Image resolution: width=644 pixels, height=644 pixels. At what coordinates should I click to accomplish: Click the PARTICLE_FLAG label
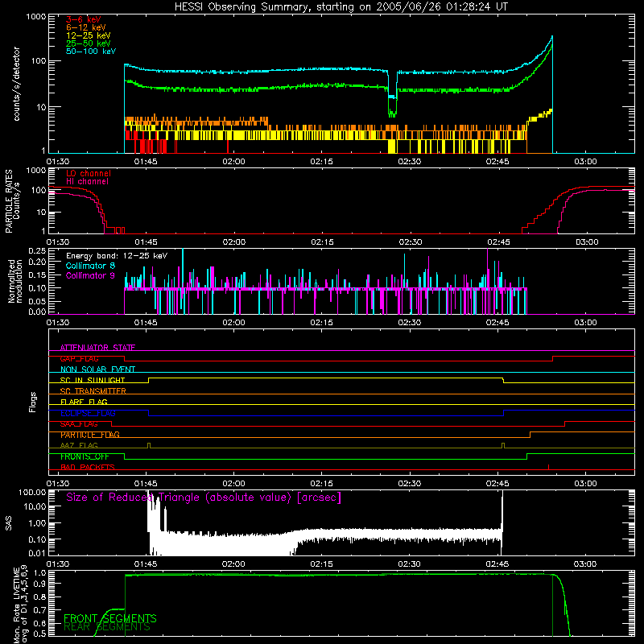[x=90, y=435]
